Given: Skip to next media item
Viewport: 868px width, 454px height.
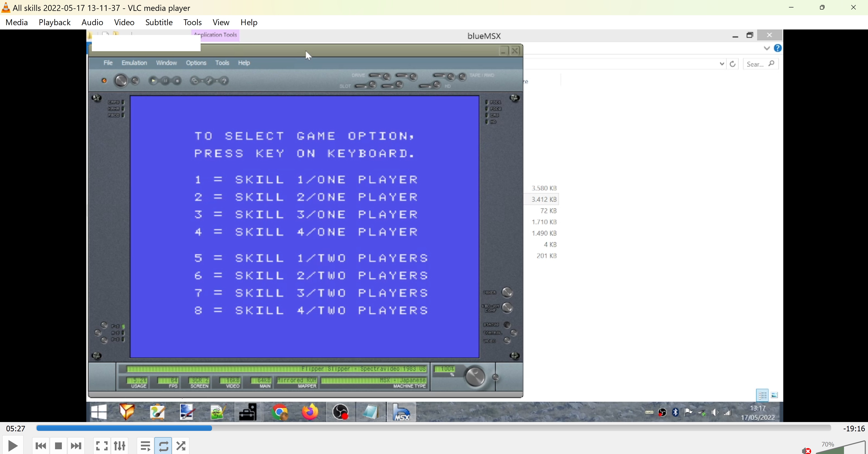Looking at the screenshot, I should (x=76, y=446).
